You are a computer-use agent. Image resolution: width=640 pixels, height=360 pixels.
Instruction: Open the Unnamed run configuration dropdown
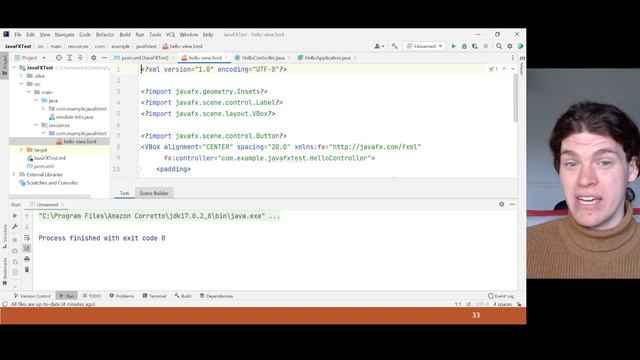coord(424,46)
